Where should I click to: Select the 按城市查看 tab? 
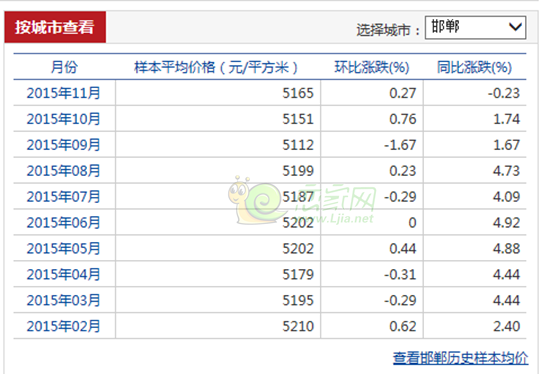pos(55,27)
